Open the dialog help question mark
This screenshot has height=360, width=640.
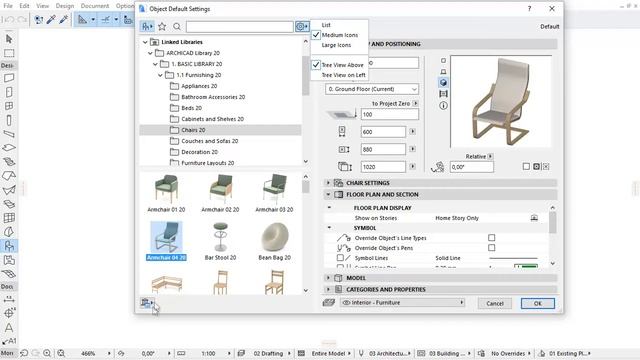529,9
